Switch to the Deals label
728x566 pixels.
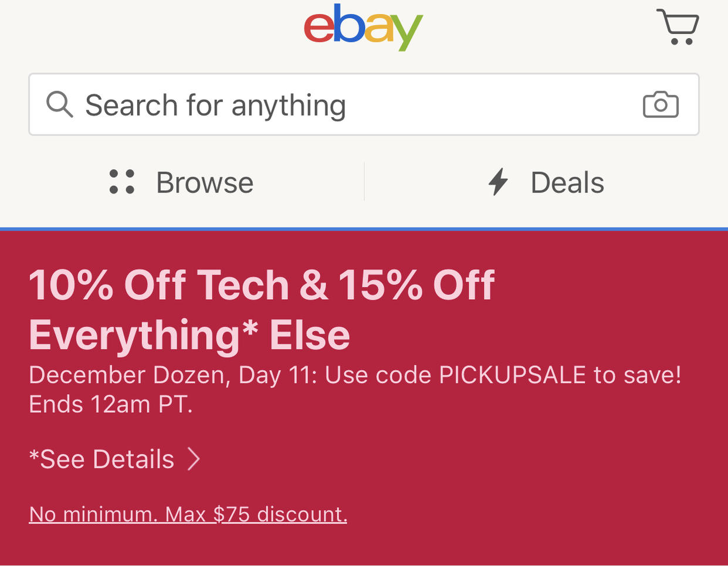(567, 182)
